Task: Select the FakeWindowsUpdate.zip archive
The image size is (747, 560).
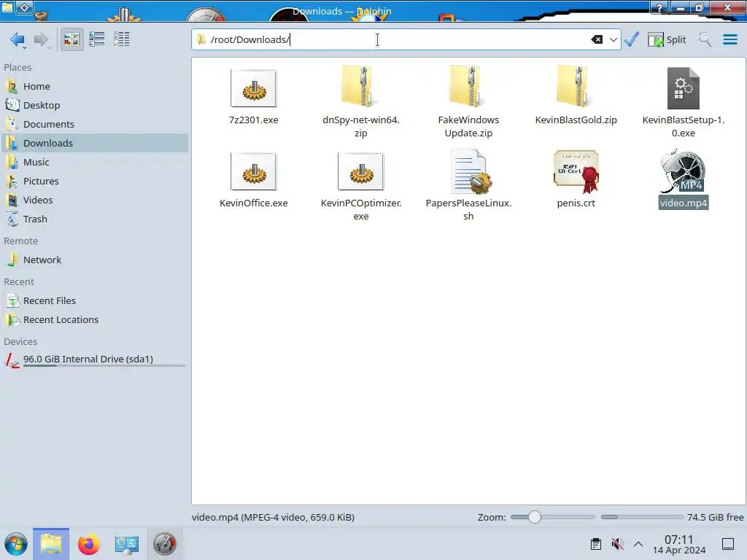Action: tap(468, 87)
